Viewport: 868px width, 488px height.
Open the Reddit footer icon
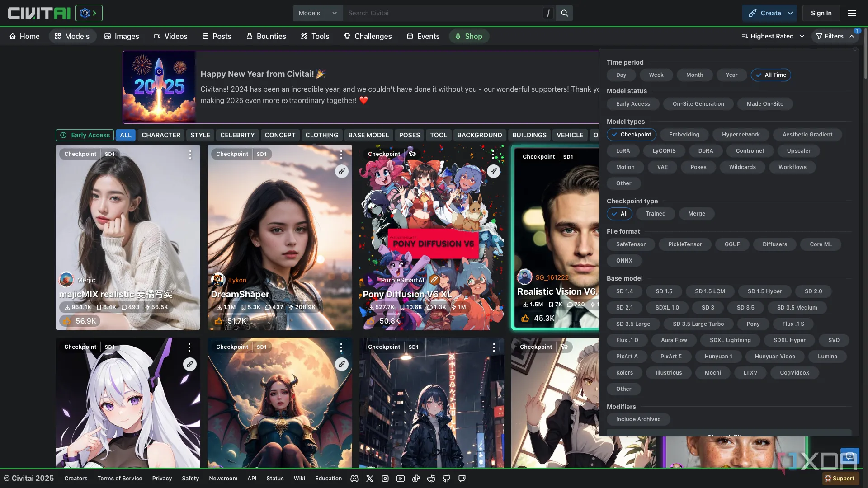click(x=431, y=479)
